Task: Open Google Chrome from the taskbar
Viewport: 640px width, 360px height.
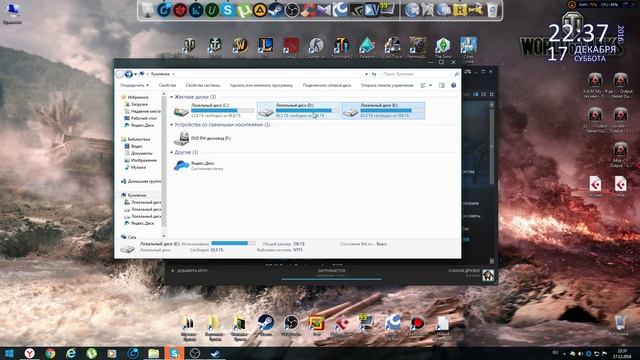Action: click(x=50, y=353)
